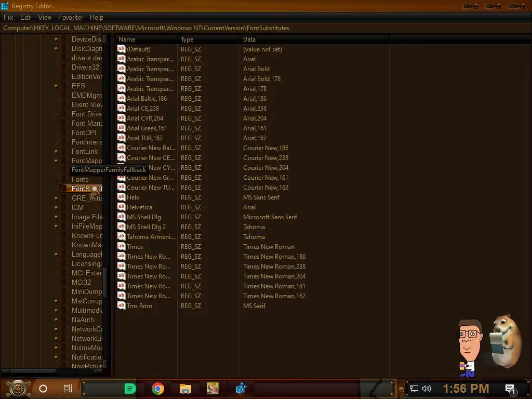Screen dimensions: 532x399
Task: Open Cortana search circle on taskbar
Action: [43, 389]
